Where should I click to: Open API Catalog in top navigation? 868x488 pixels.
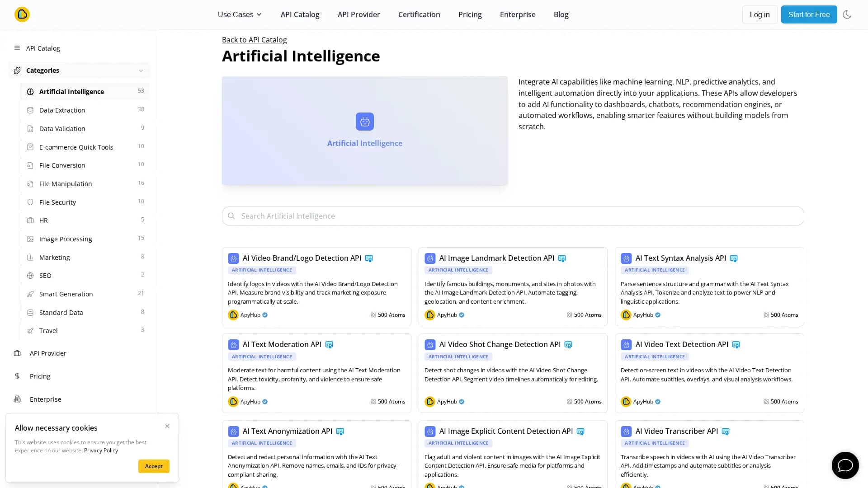click(x=300, y=14)
